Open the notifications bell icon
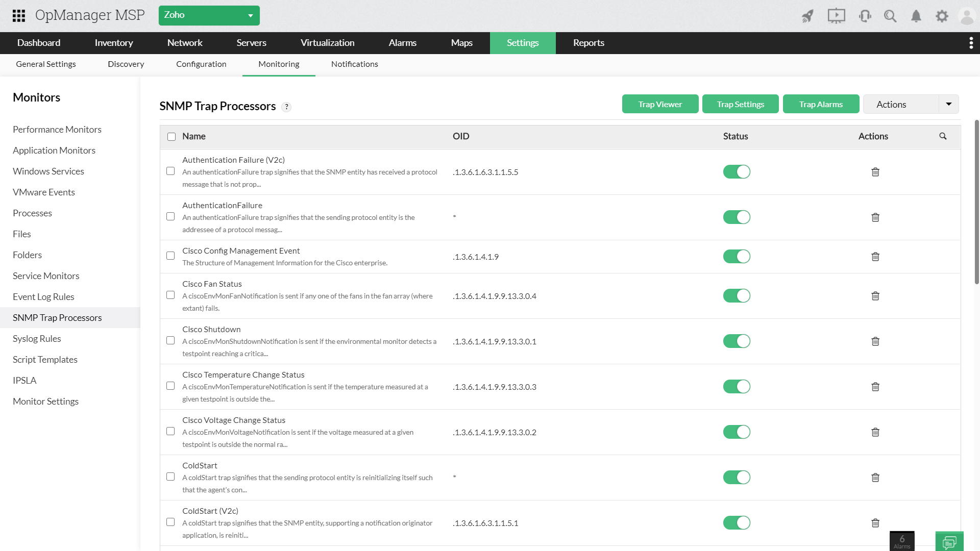The image size is (980, 551). (x=916, y=16)
